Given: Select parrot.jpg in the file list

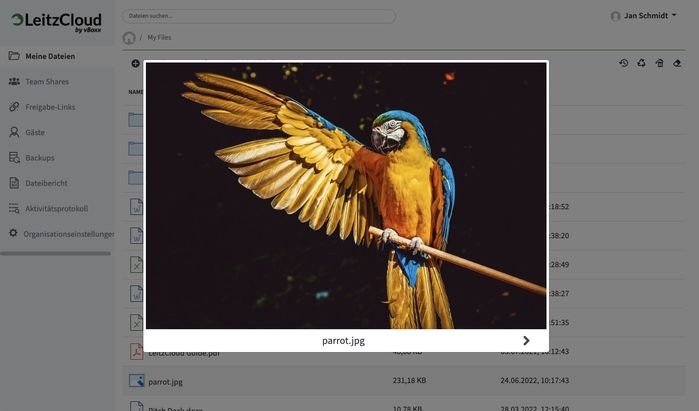Looking at the screenshot, I should [404, 381].
